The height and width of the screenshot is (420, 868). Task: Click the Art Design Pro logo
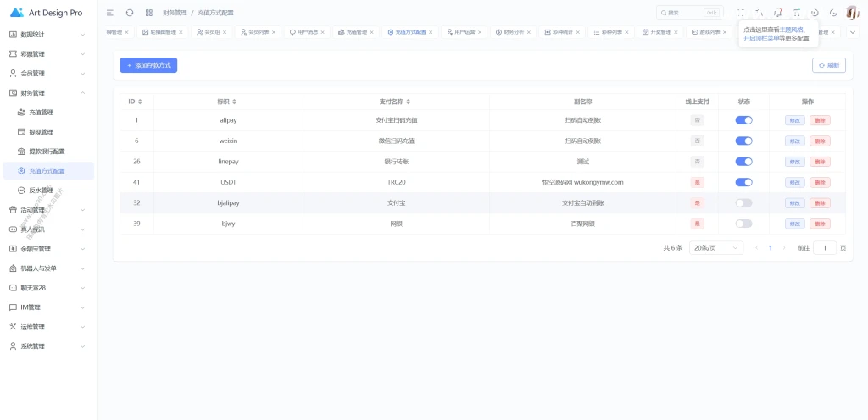point(47,12)
